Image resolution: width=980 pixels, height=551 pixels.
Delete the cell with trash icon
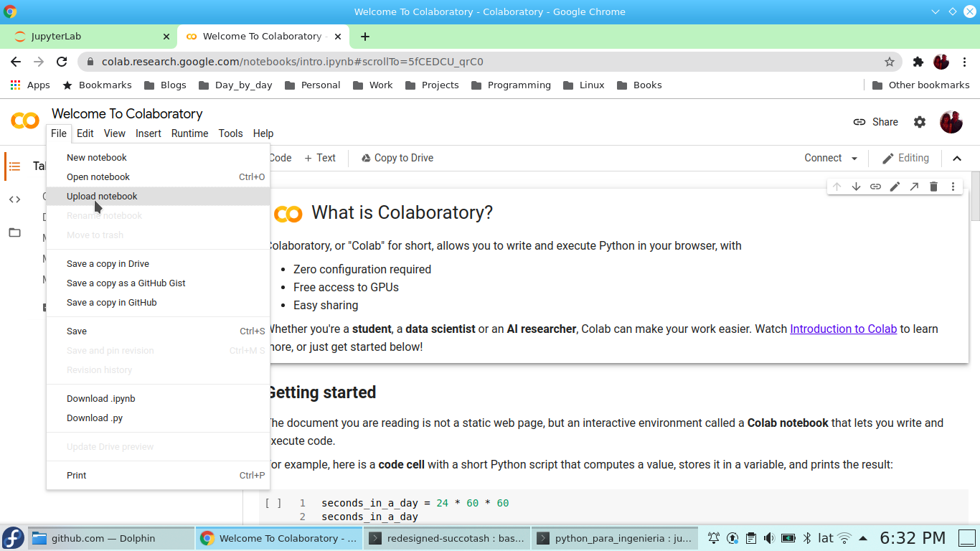933,187
